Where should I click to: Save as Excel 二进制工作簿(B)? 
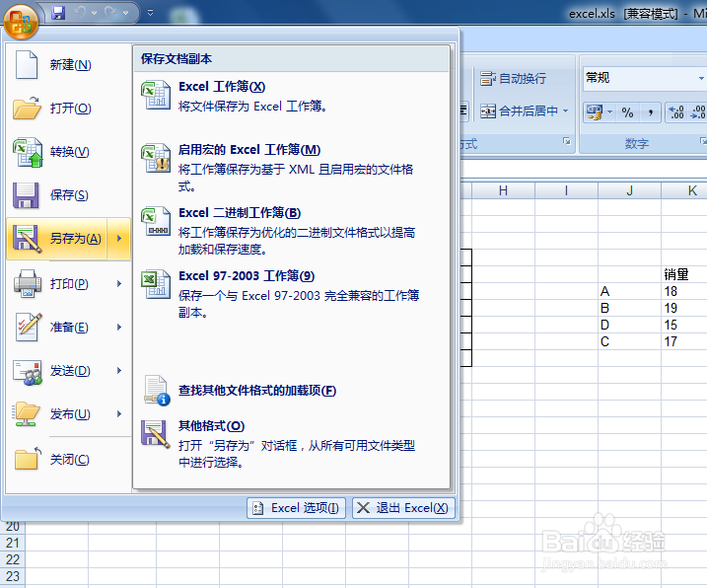(291, 231)
